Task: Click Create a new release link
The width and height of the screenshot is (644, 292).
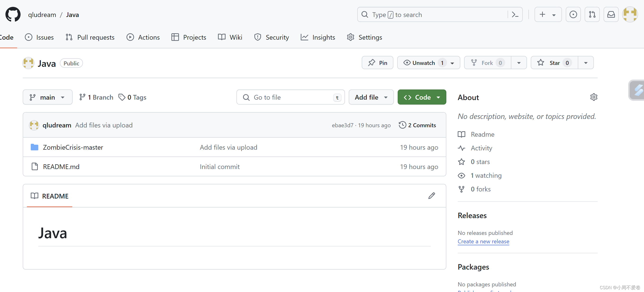Action: [483, 241]
